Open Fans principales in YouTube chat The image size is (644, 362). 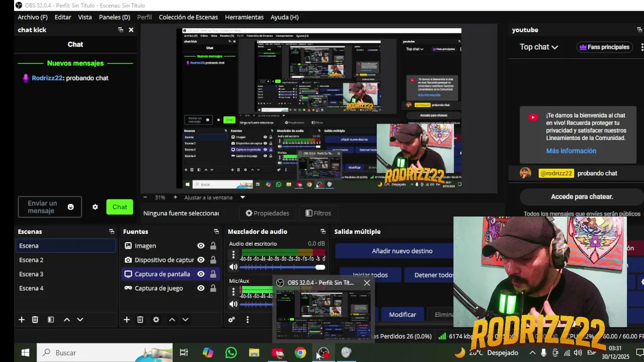click(604, 47)
